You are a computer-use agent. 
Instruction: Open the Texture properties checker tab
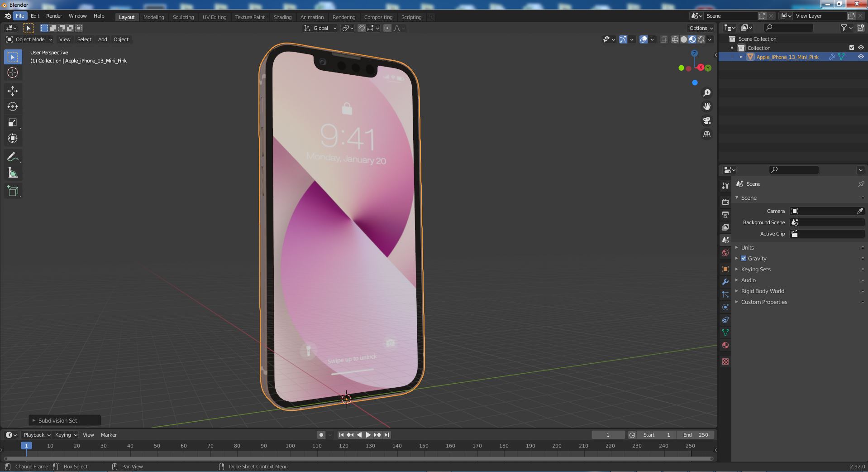pos(725,361)
